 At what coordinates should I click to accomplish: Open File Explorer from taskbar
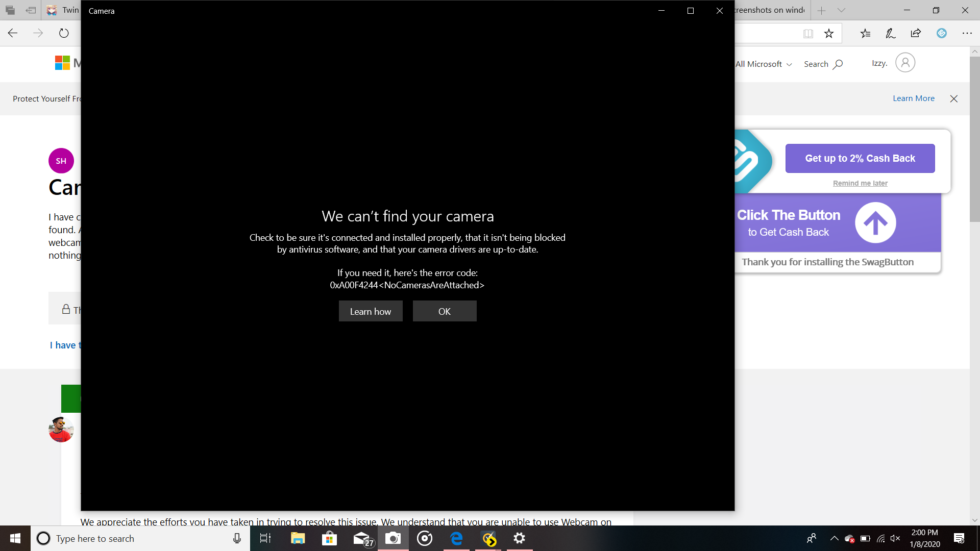pos(298,538)
